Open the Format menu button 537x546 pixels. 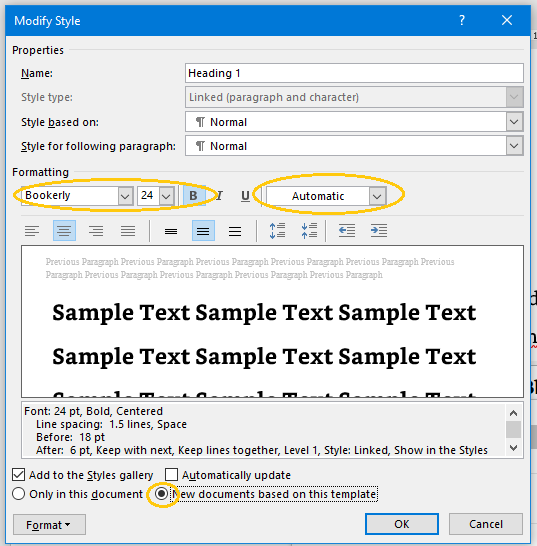(49, 524)
